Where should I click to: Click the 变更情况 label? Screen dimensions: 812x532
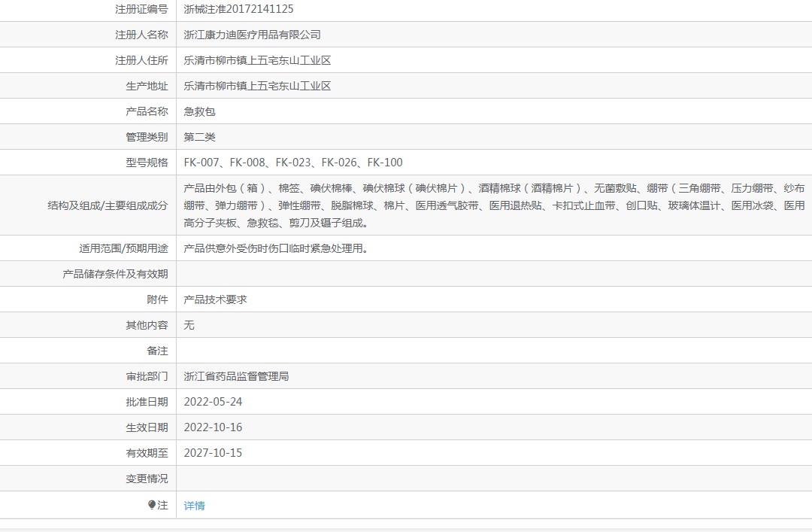coord(147,479)
